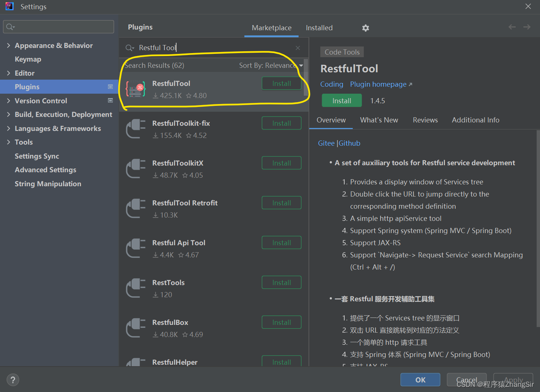Click the IntelliJ logo in title bar
The width and height of the screenshot is (540, 392).
tap(10, 6)
